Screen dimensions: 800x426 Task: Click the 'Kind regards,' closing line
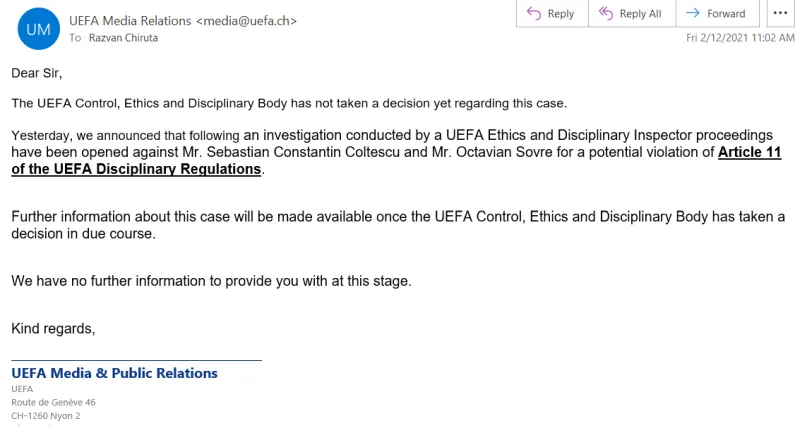tap(53, 328)
